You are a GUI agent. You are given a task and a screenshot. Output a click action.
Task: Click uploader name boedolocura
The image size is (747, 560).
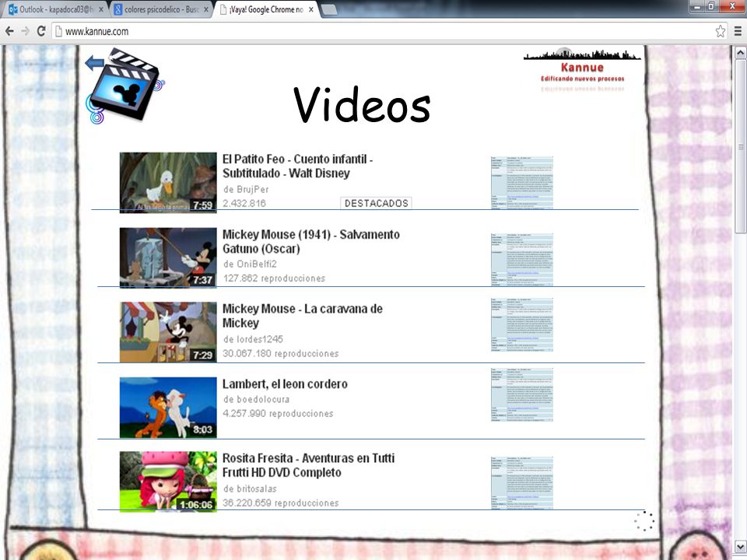[263, 399]
